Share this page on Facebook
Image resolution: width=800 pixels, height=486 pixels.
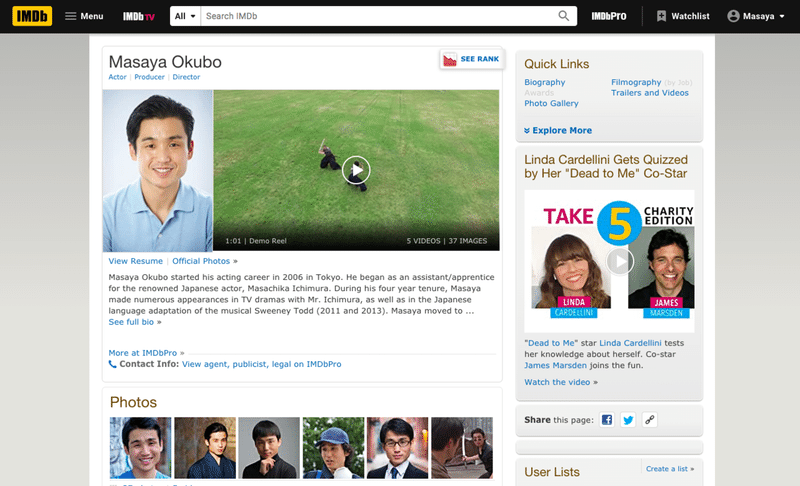607,420
